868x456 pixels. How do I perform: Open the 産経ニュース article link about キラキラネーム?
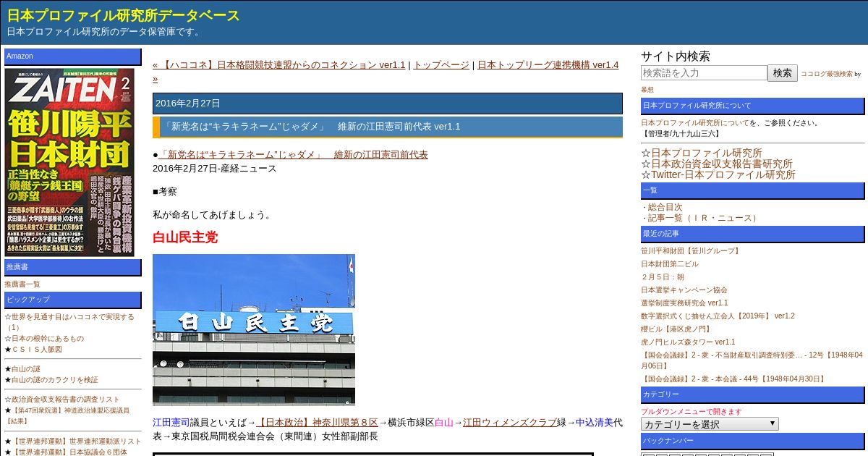tap(293, 154)
